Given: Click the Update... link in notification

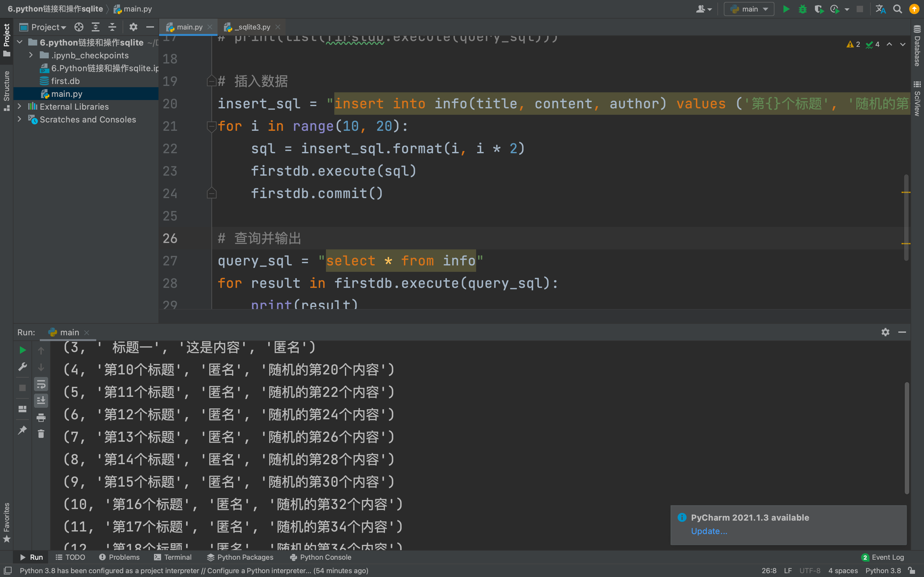Looking at the screenshot, I should 709,531.
